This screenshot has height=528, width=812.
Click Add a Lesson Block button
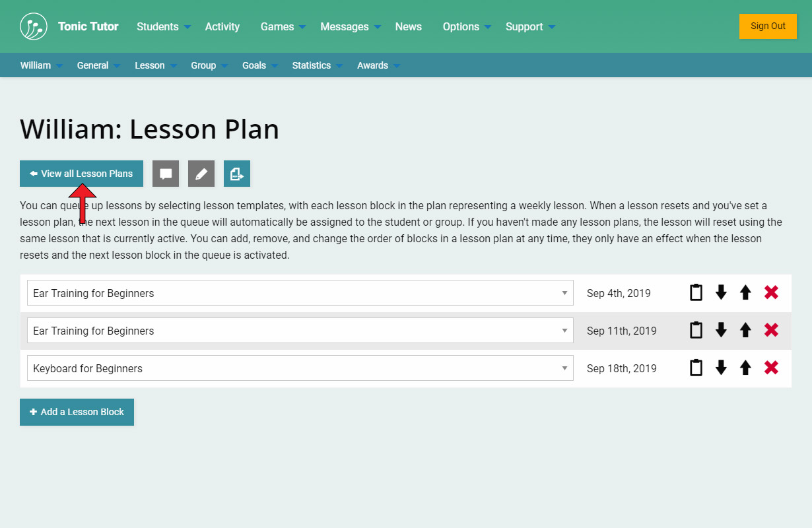77,412
